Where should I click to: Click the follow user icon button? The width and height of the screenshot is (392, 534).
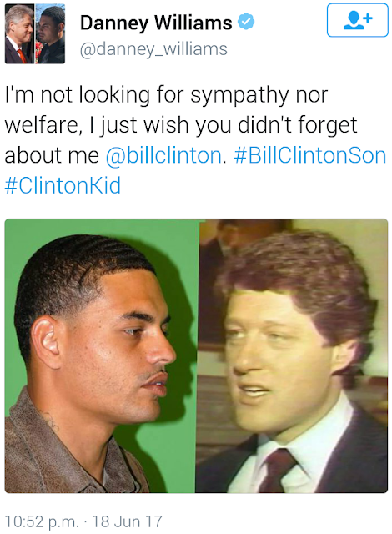[357, 20]
